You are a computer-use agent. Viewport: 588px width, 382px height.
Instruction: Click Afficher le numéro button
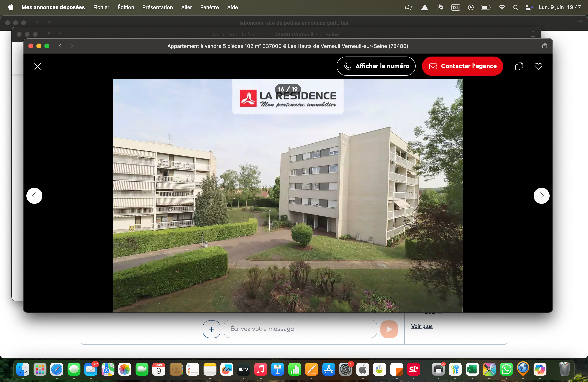[x=376, y=66]
